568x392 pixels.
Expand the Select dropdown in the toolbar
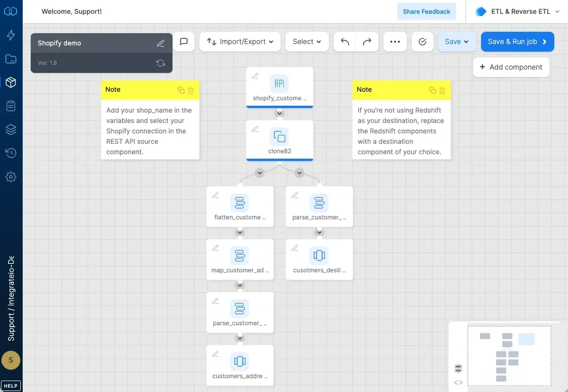click(307, 42)
